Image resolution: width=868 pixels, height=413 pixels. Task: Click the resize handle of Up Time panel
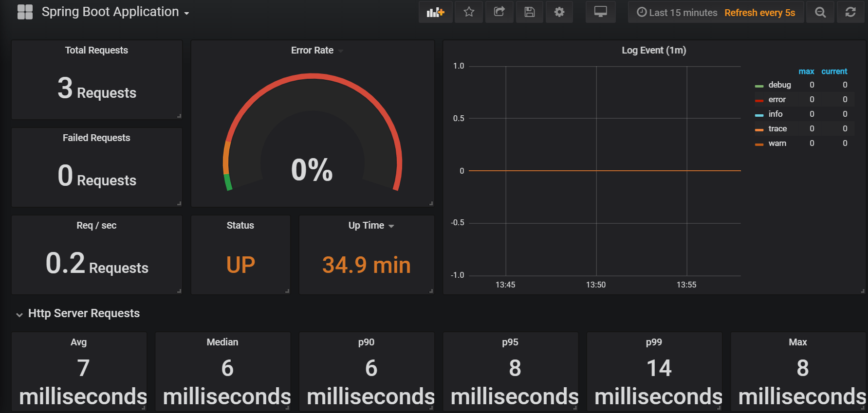[431, 291]
